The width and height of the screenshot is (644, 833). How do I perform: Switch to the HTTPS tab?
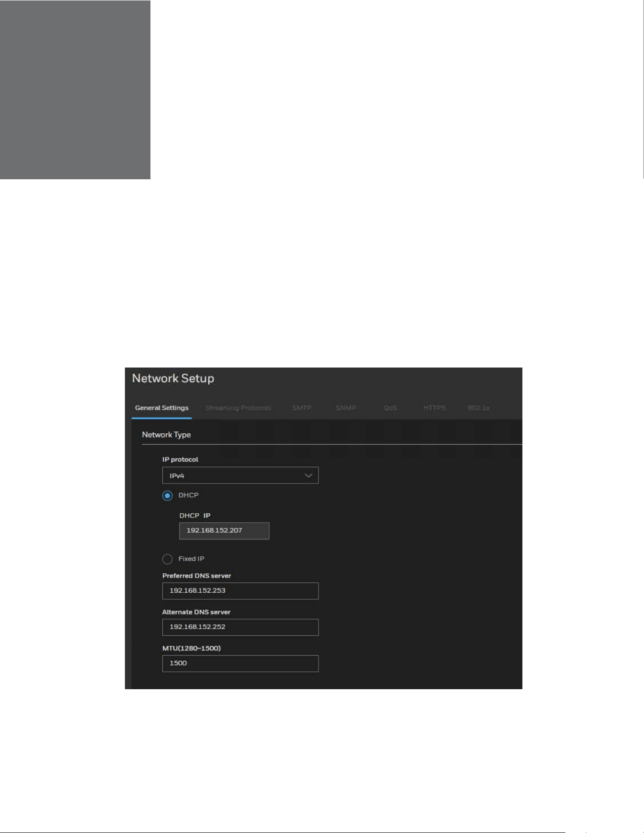click(x=434, y=408)
